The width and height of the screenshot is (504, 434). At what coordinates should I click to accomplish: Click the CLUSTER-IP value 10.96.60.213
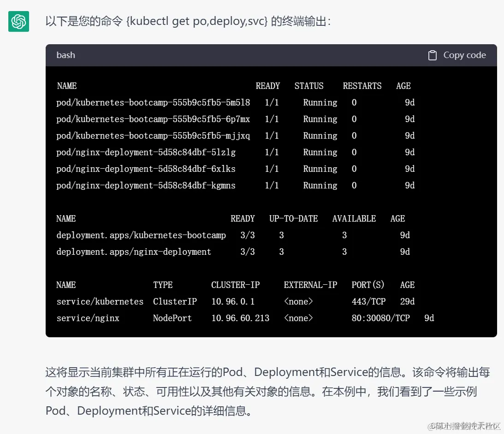click(x=240, y=318)
